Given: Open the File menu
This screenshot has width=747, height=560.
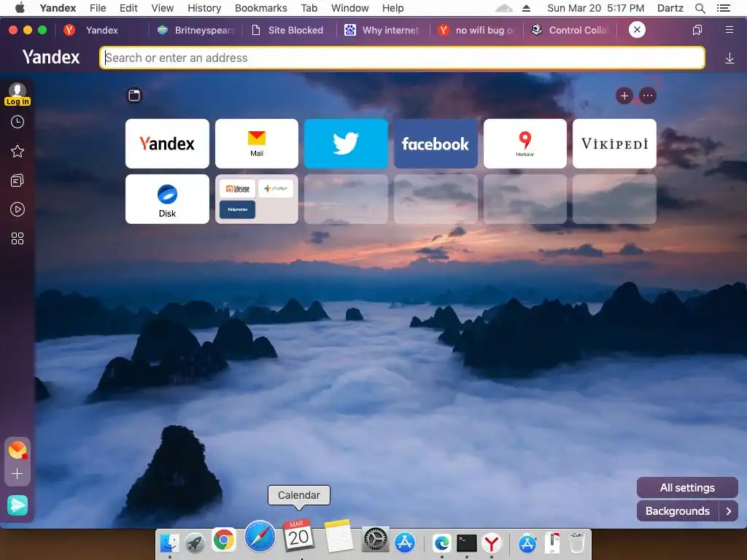Looking at the screenshot, I should point(98,8).
